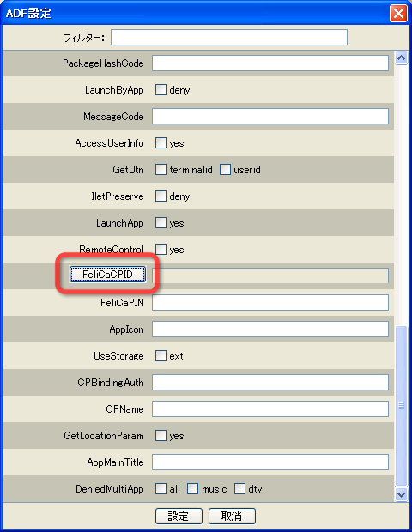Focus the フィルター filter text field
Viewport: 412px width, 532px height.
(229, 37)
